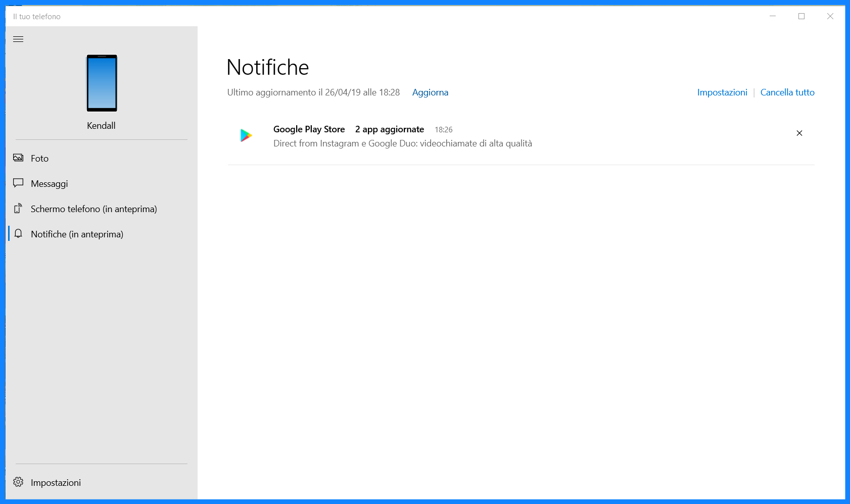Click the Google Play Store notification title
This screenshot has height=504, width=850.
coord(309,129)
